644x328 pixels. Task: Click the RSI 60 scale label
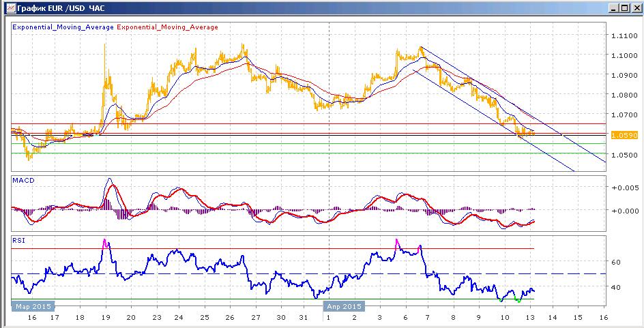click(615, 261)
